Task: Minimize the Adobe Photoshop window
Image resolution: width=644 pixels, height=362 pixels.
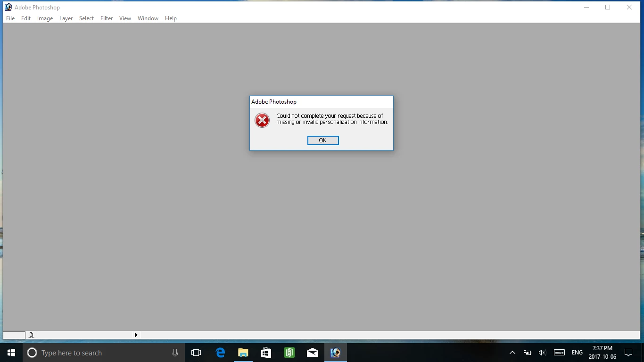Action: (586, 7)
